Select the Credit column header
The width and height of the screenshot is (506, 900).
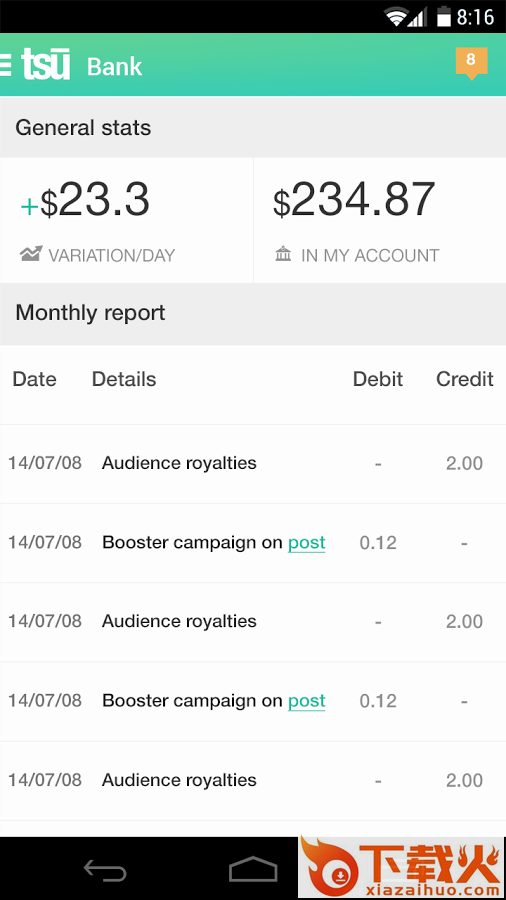[x=465, y=379]
